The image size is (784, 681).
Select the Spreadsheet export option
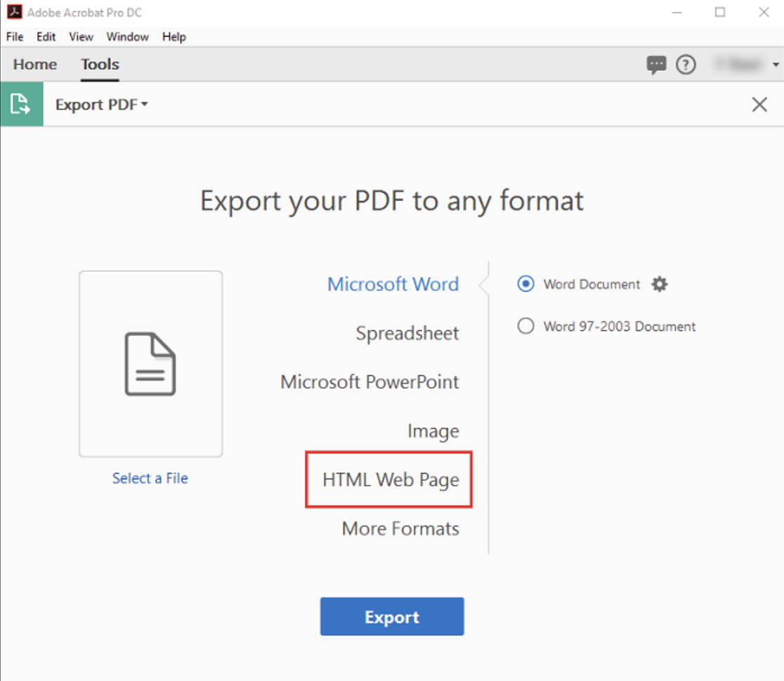coord(406,333)
